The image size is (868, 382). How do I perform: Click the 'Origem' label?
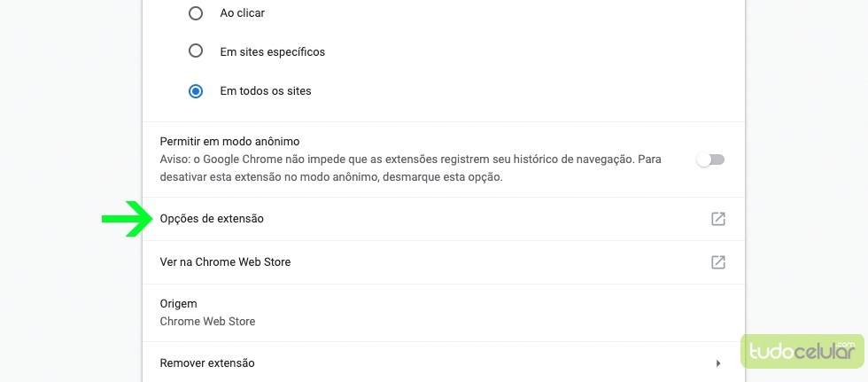pos(178,304)
